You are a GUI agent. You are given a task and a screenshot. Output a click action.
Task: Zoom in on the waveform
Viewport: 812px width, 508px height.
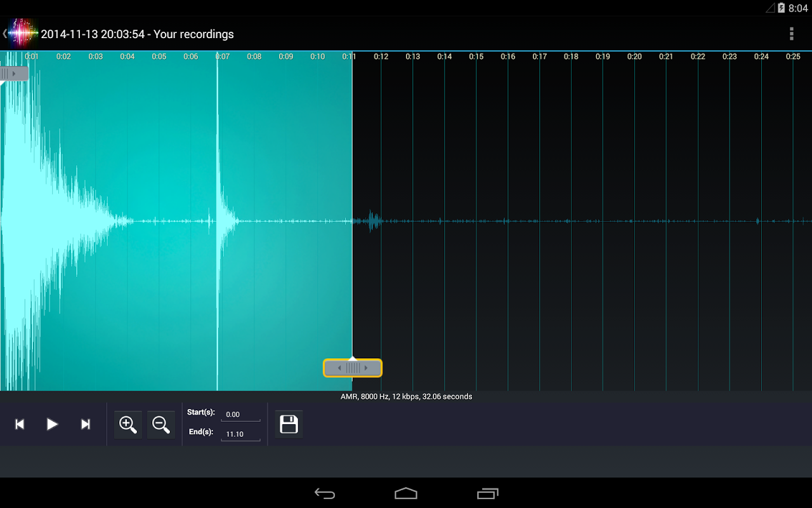(x=128, y=424)
